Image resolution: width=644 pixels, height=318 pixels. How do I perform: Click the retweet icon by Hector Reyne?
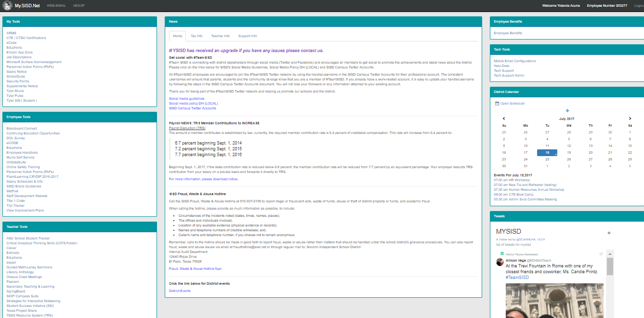[x=502, y=253]
